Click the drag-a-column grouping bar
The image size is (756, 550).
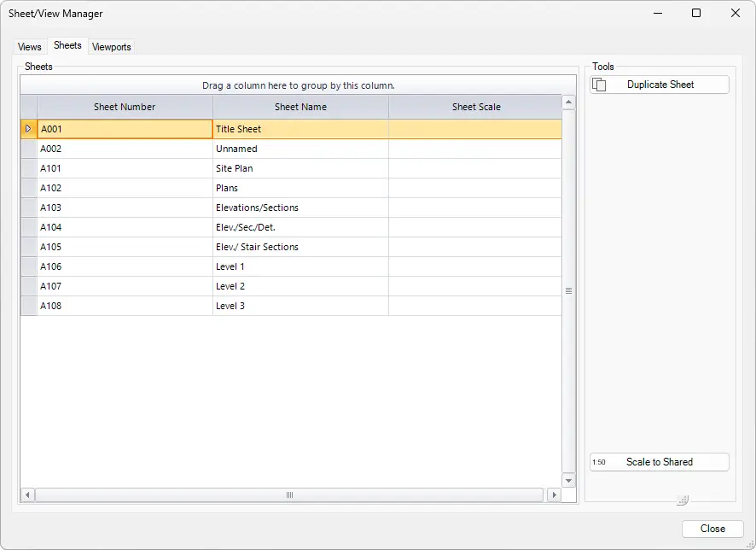[297, 85]
